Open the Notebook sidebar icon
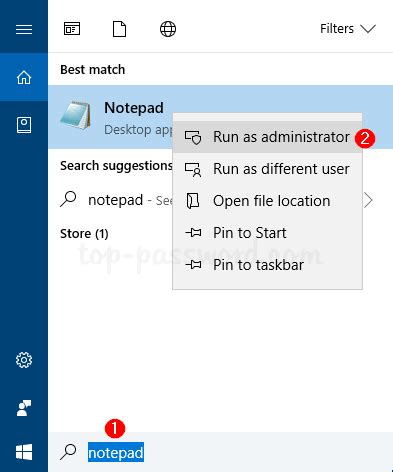 (x=24, y=125)
